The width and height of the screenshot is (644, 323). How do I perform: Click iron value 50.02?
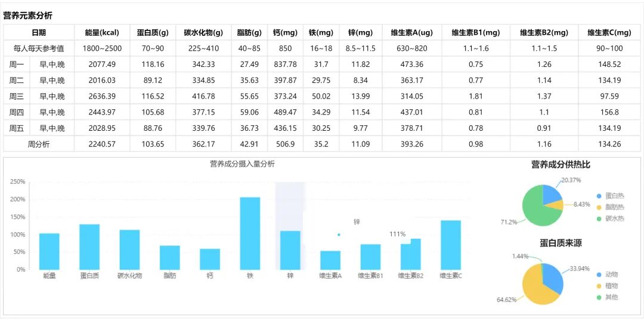[x=321, y=96]
